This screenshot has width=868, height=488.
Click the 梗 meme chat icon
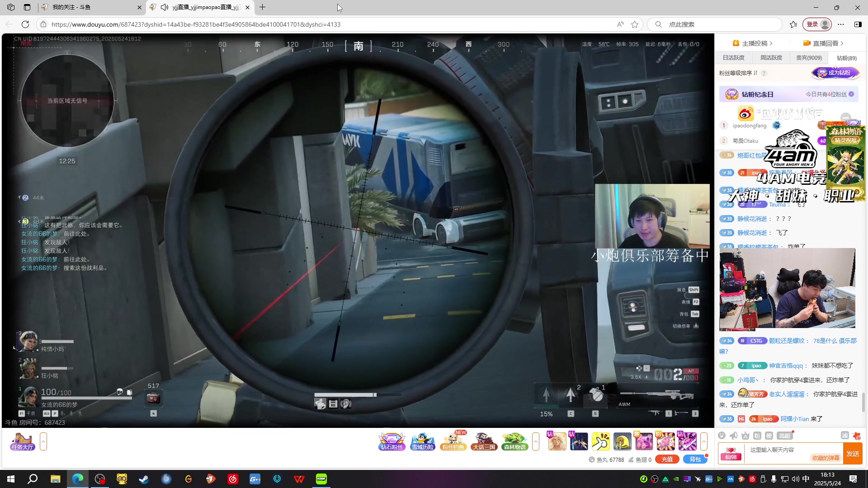point(769,436)
